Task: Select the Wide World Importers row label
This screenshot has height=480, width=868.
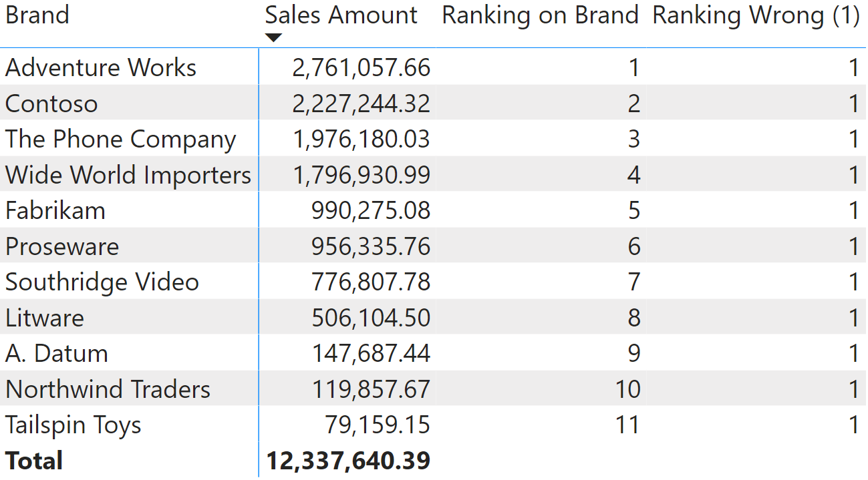Action: pyautogui.click(x=128, y=175)
